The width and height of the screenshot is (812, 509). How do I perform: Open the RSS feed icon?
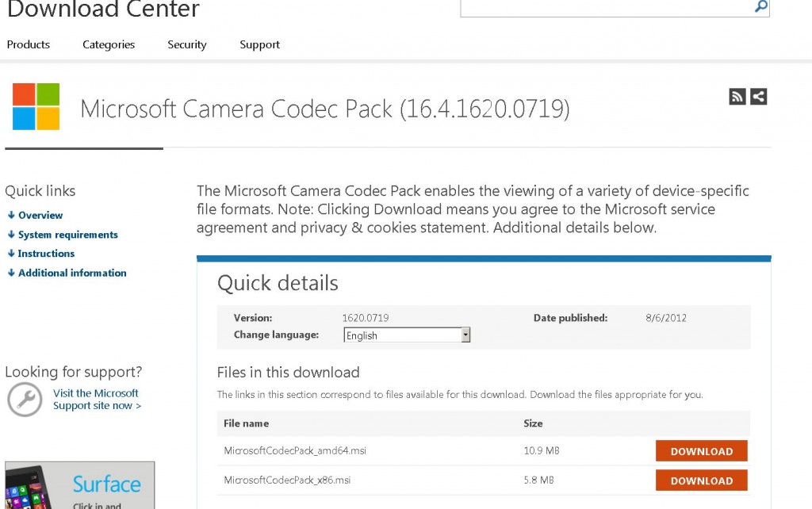(x=737, y=96)
